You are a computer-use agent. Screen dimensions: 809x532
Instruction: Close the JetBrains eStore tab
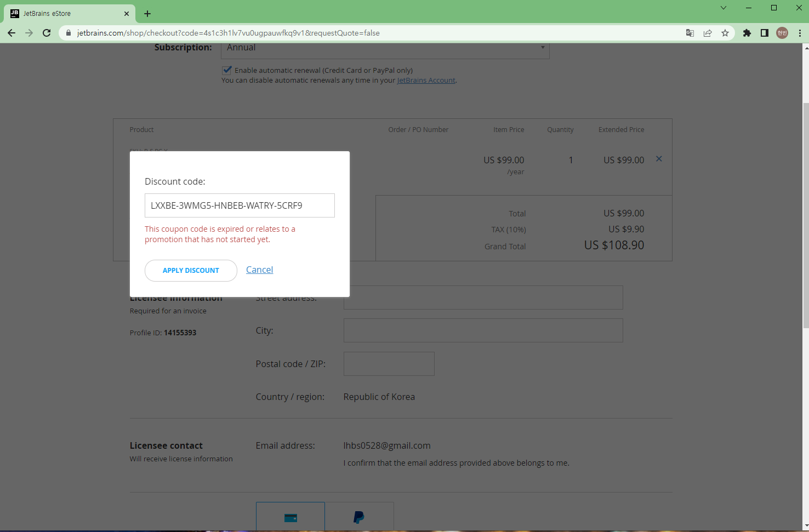pos(127,14)
